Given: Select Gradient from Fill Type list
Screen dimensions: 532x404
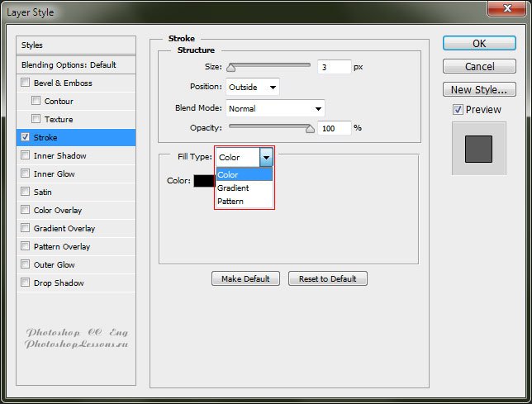Looking at the screenshot, I should point(233,188).
